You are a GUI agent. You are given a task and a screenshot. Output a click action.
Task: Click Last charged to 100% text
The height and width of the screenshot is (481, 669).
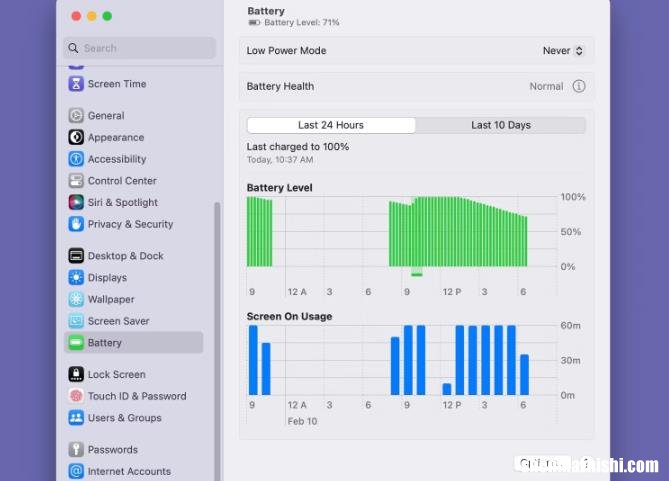(x=298, y=146)
